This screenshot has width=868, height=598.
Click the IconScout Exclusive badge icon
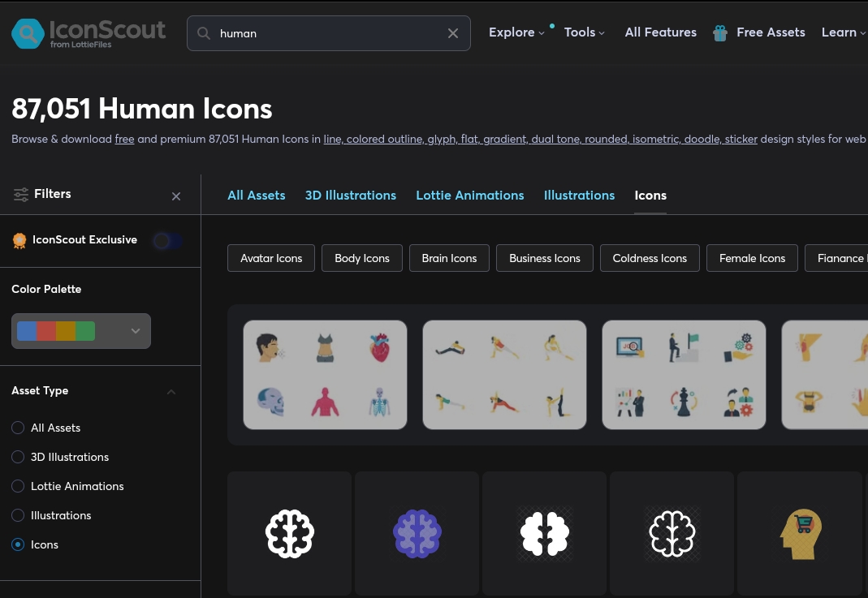(x=19, y=240)
